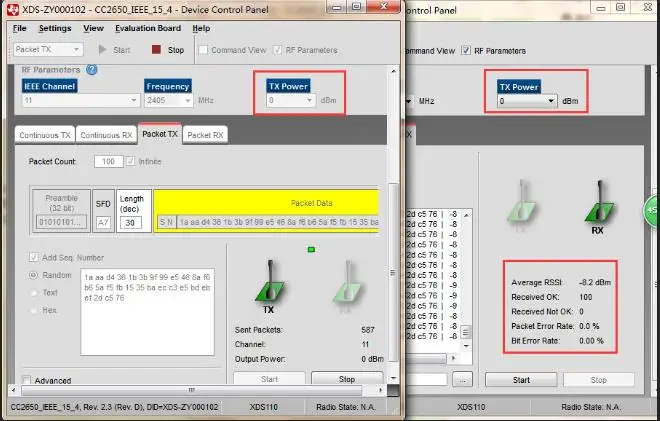Click the red Stop square icon

pos(156,50)
